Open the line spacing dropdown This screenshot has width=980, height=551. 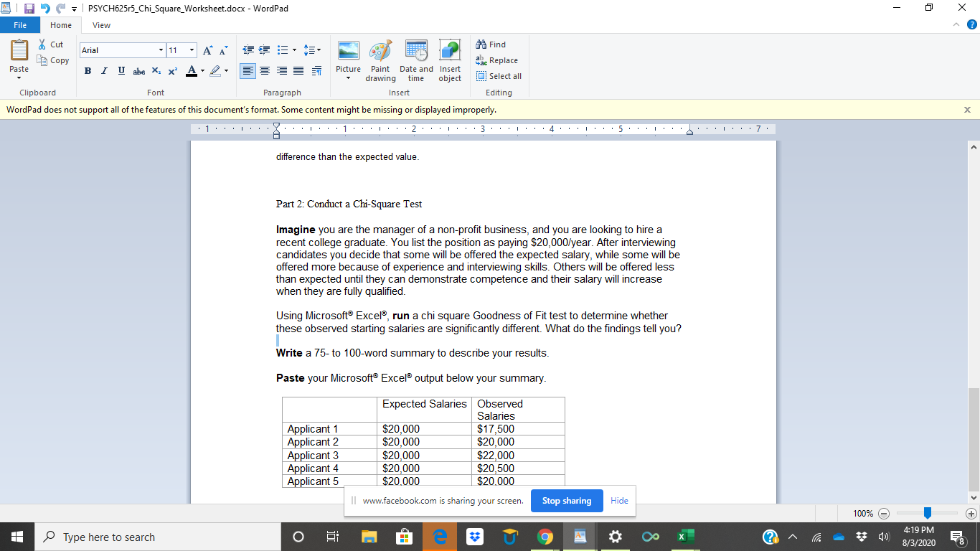point(312,50)
